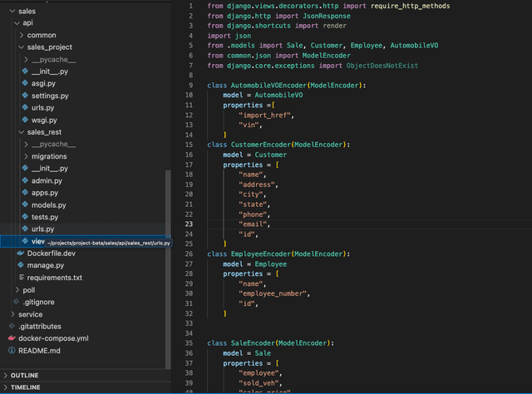Click the requirements.txt text file icon
This screenshot has height=394, width=532.
click(20, 277)
